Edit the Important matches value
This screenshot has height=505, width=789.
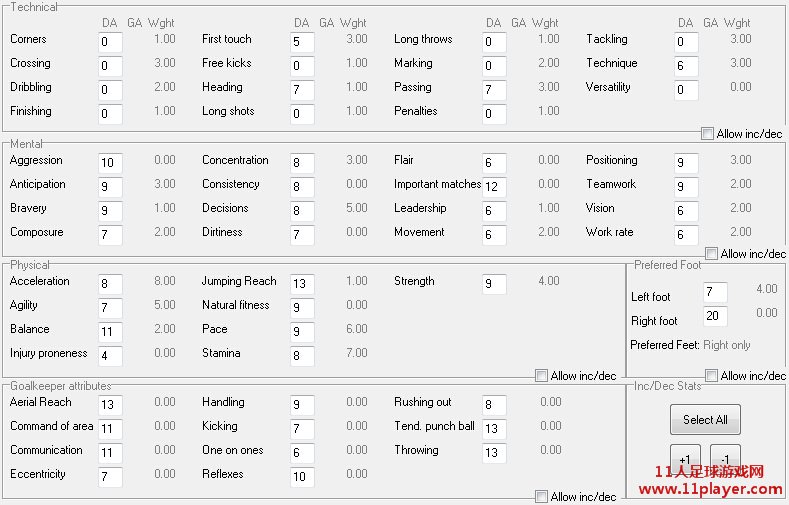click(494, 187)
